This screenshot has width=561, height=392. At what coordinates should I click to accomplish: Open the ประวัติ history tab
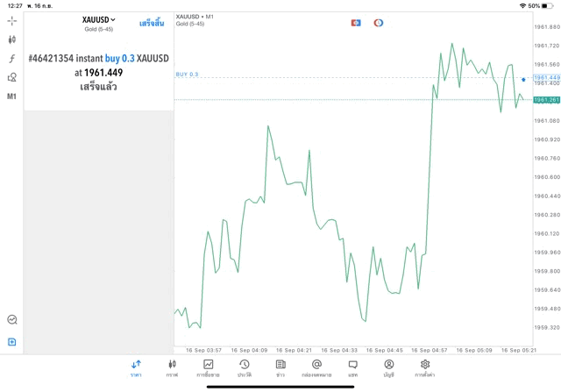(245, 368)
